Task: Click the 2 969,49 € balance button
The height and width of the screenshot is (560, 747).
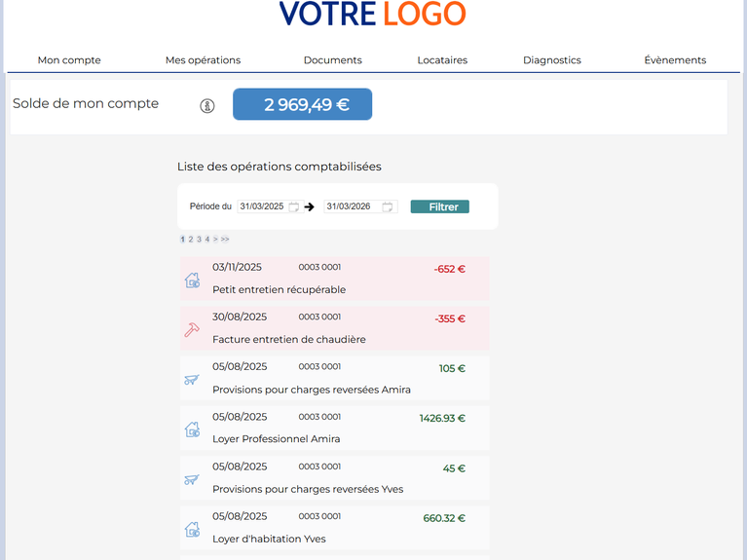Action: point(303,104)
